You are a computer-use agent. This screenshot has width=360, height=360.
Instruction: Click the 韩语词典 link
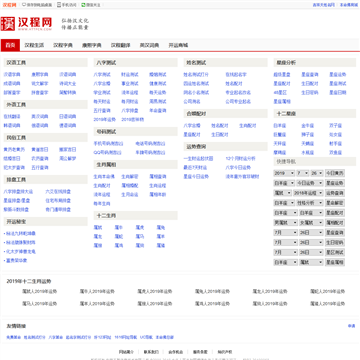coord(12,126)
